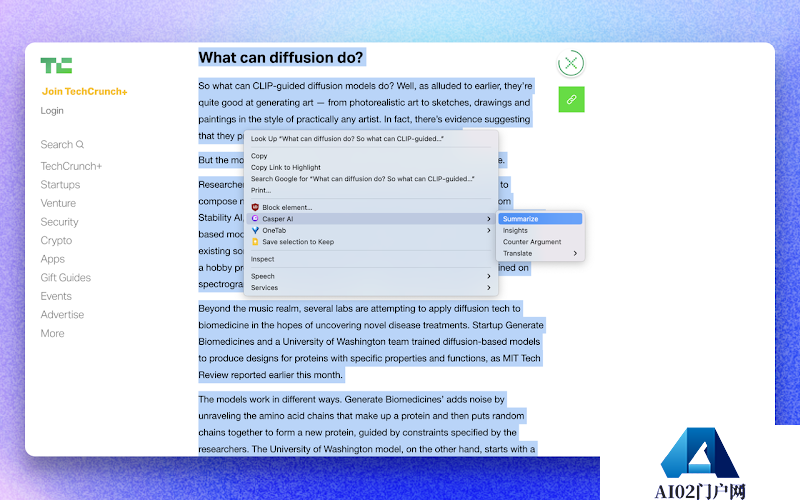This screenshot has height=500, width=800.
Task: Open the Apps section link
Action: [x=53, y=259]
